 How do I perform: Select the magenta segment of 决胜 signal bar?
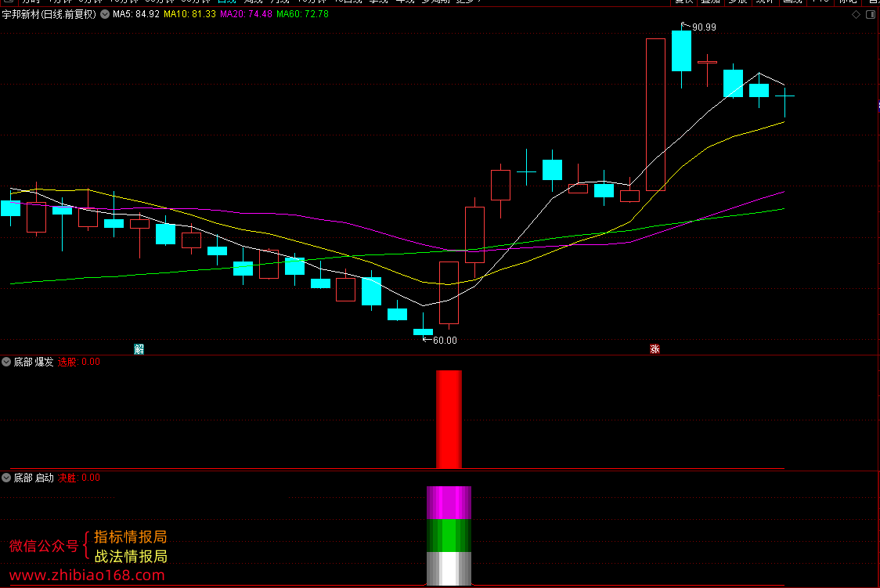[x=449, y=503]
